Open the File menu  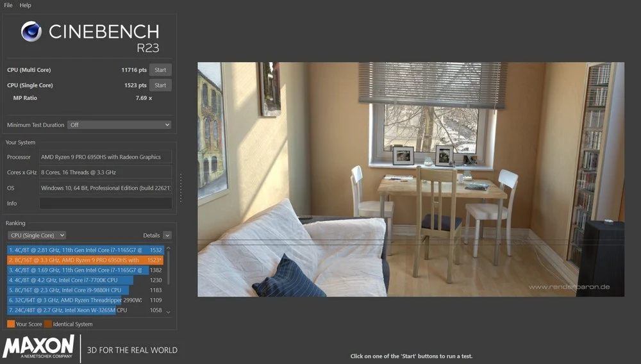click(x=8, y=5)
